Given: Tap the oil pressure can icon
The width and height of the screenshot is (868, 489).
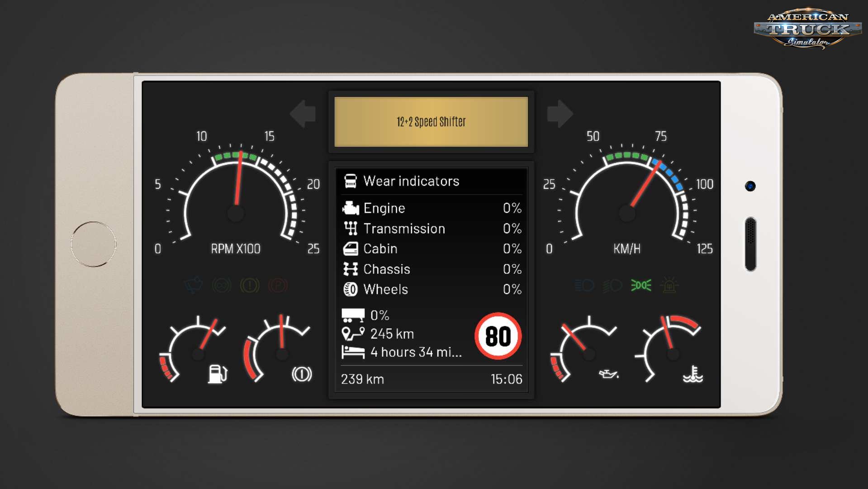Looking at the screenshot, I should [609, 374].
